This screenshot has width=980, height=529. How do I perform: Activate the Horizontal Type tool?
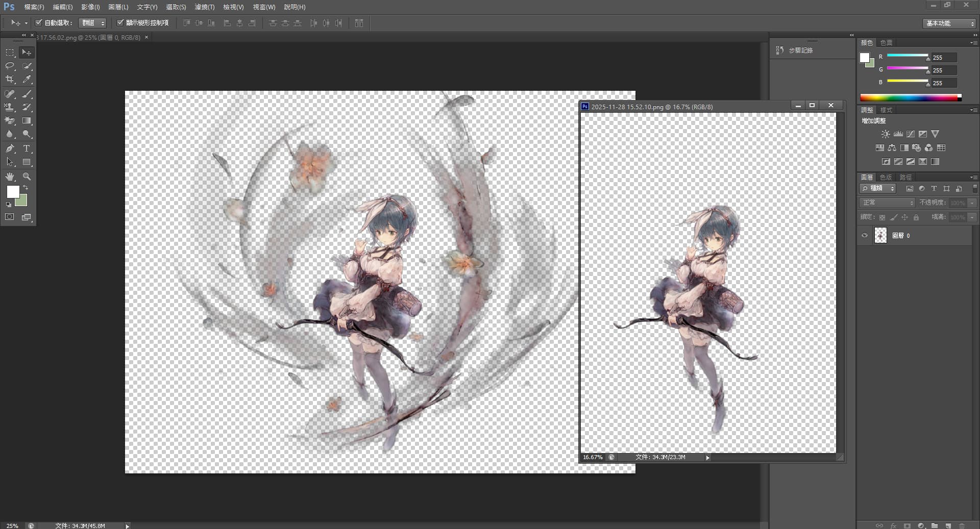pyautogui.click(x=27, y=148)
